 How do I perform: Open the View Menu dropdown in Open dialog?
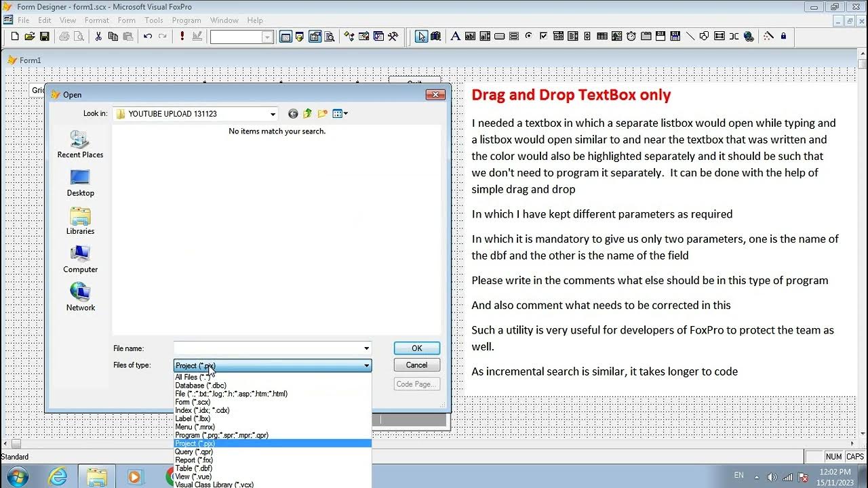coord(340,114)
